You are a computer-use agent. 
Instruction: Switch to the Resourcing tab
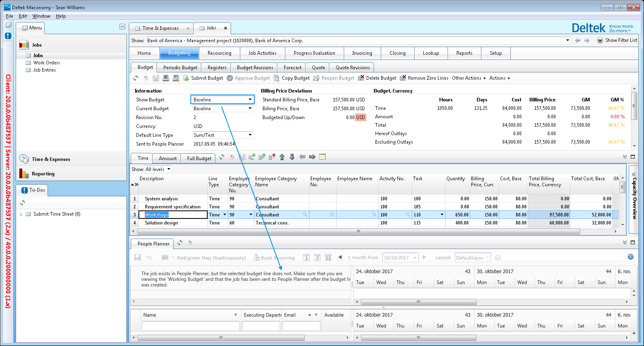click(219, 53)
